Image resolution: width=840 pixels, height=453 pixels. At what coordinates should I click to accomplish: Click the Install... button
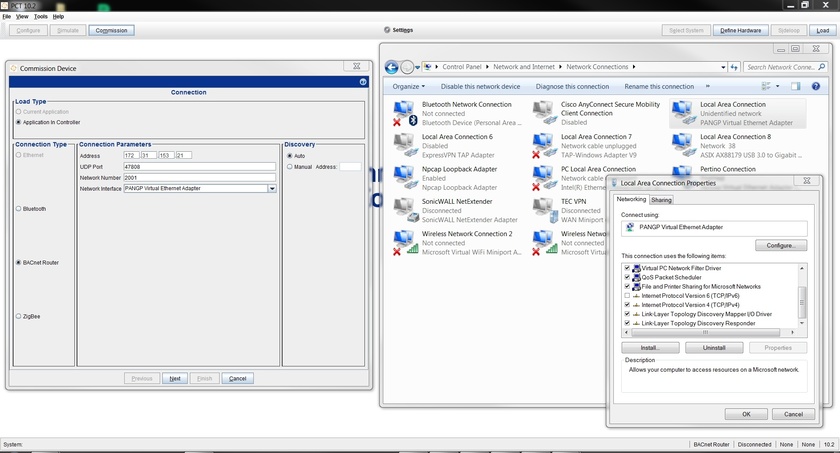pos(650,348)
